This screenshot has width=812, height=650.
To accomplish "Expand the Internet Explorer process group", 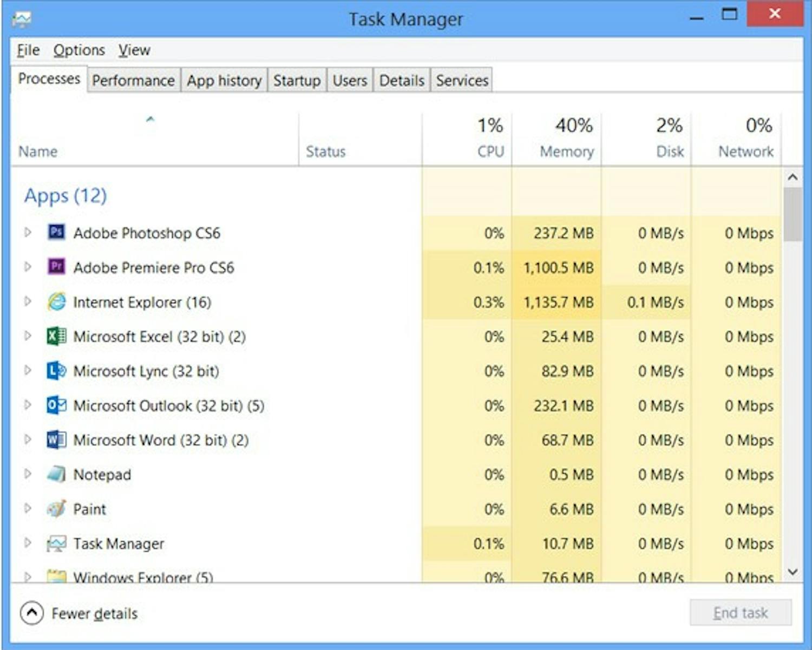I will 28,301.
